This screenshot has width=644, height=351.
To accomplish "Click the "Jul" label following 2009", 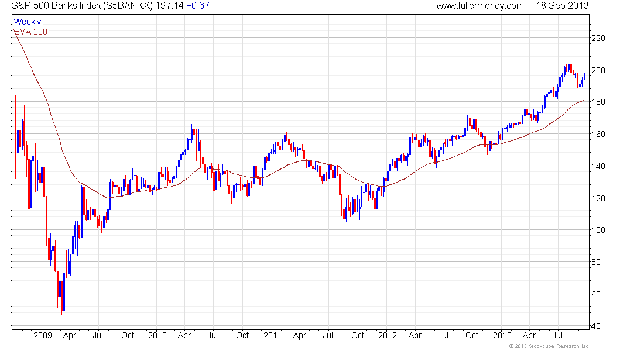I will coord(98,335).
